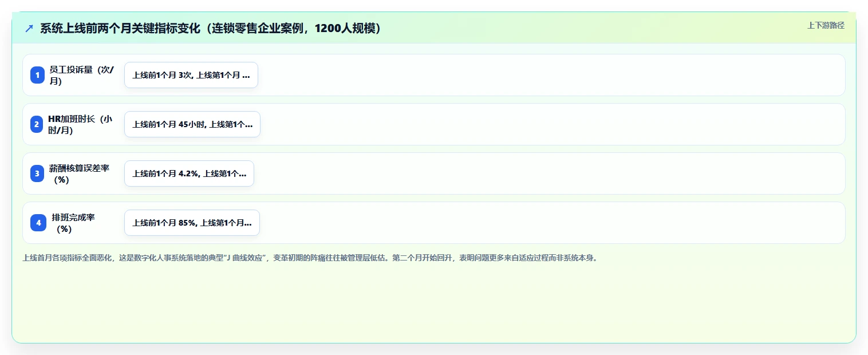Click step badge number 2
This screenshot has width=868, height=355.
pyautogui.click(x=38, y=124)
